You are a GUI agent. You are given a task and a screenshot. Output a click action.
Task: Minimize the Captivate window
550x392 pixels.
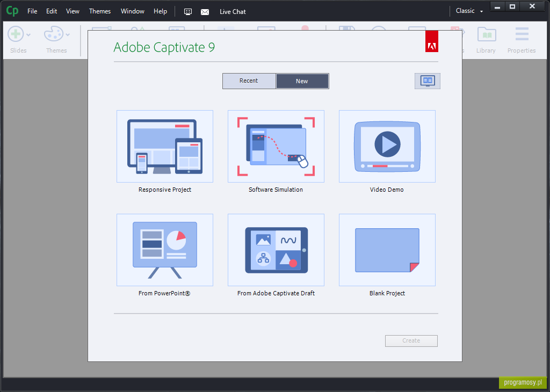[497, 6]
